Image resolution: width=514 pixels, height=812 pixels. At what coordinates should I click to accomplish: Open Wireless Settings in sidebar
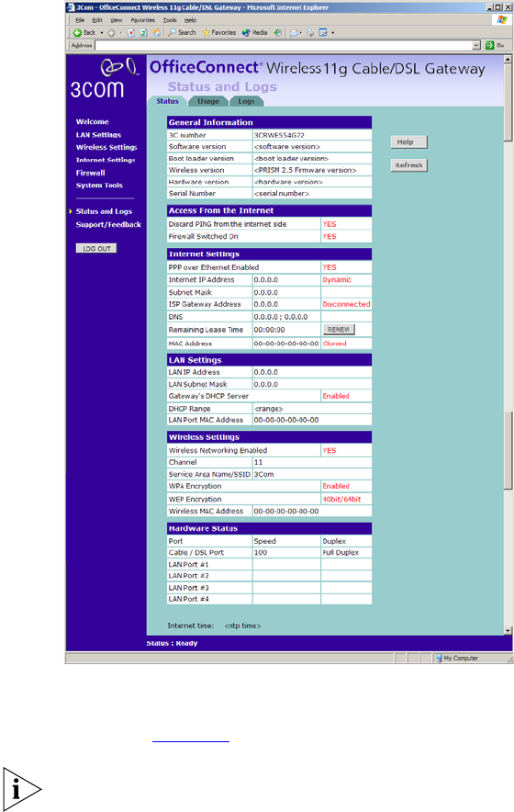pos(106,147)
